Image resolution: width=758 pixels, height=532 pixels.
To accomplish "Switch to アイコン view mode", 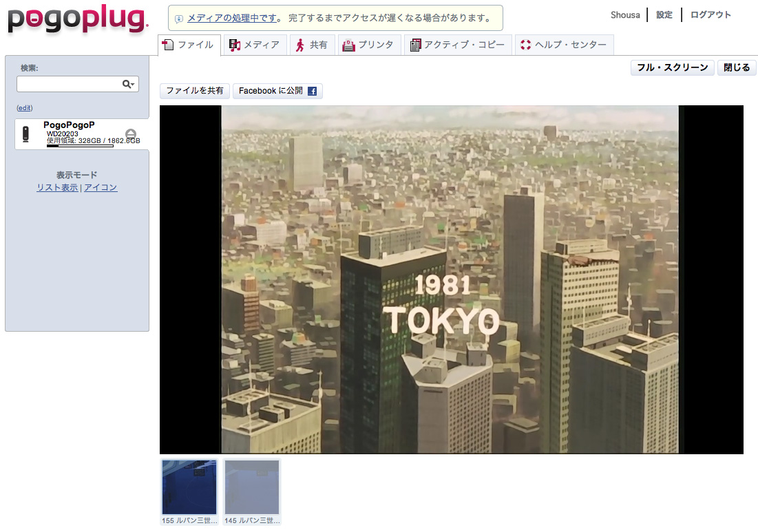I will (101, 187).
